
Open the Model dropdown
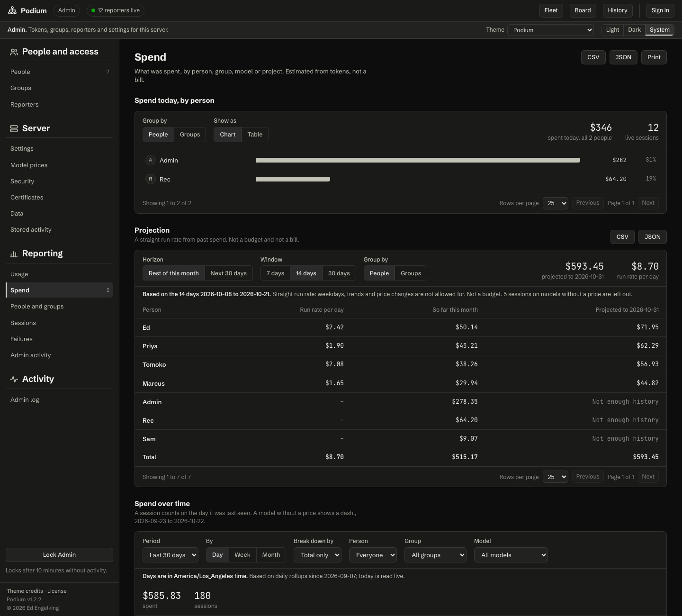pos(511,555)
